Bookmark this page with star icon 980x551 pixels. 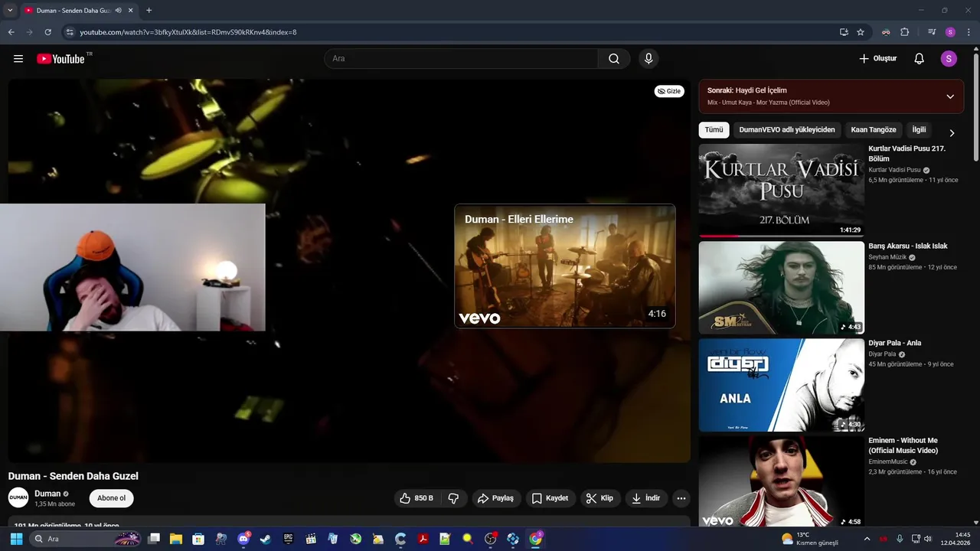[x=861, y=32]
